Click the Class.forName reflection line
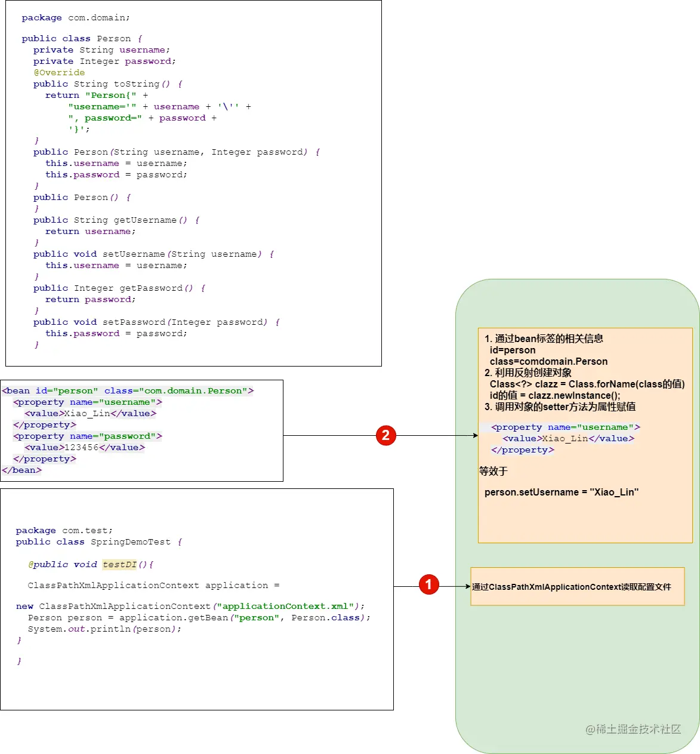Screen dimensions: 700x754 (587, 384)
